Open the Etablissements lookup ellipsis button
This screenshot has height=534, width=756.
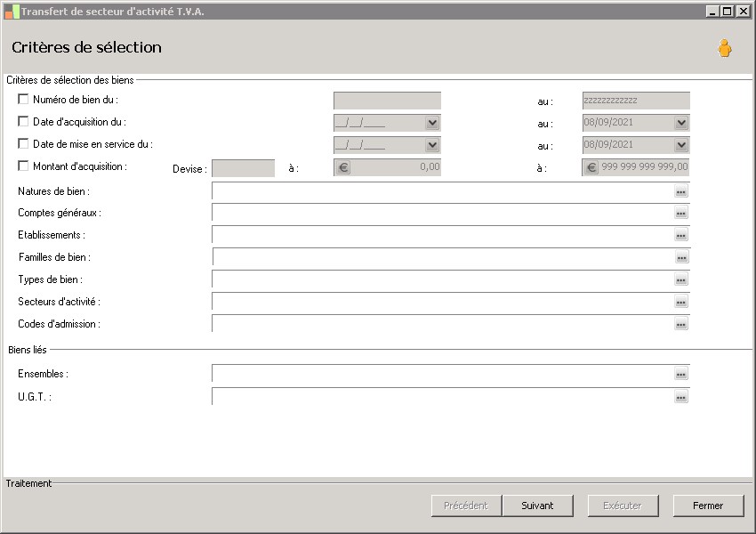pos(681,236)
